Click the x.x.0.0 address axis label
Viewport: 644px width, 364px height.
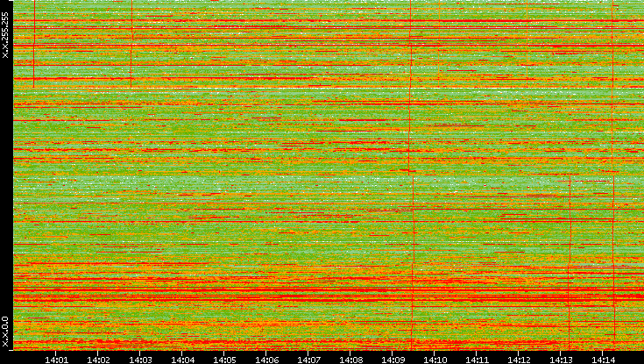[x=5, y=332]
